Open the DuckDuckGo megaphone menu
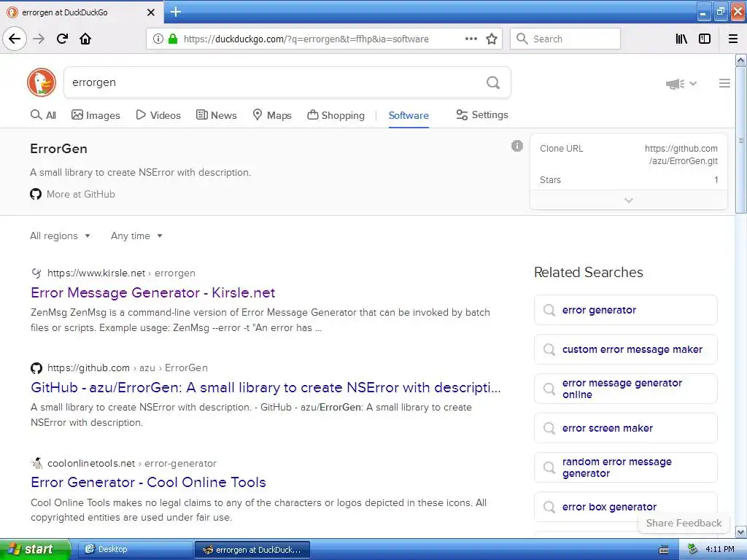Viewport: 747px width, 560px height. pos(681,84)
